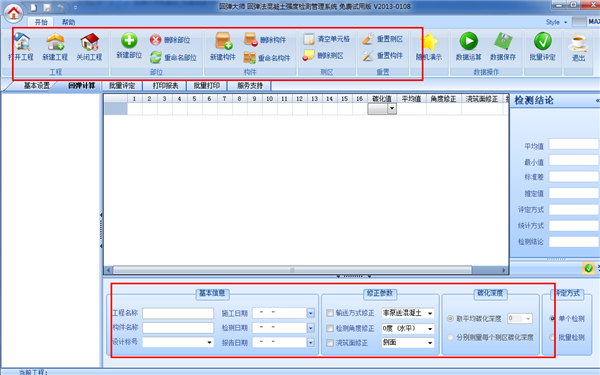
Task: Switch to the 打印报表 tab
Action: tap(165, 86)
